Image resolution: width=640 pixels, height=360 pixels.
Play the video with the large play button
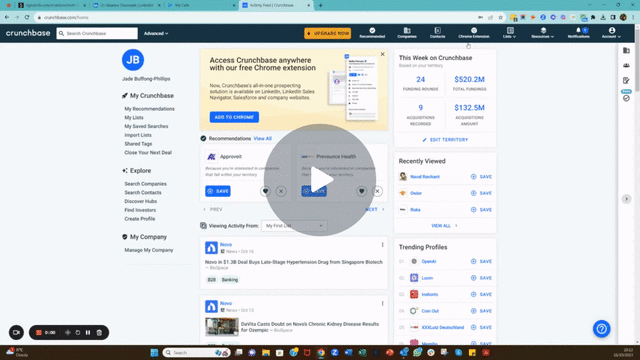(x=320, y=180)
